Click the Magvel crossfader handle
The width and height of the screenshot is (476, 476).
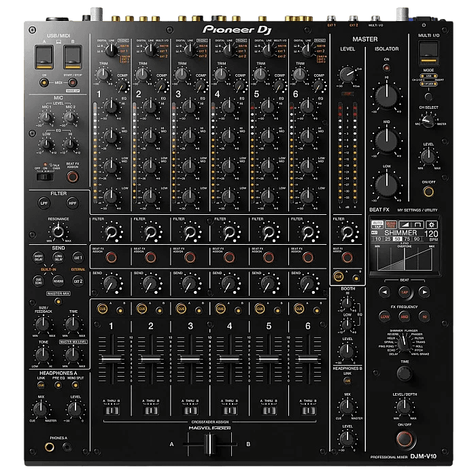coord(209,445)
